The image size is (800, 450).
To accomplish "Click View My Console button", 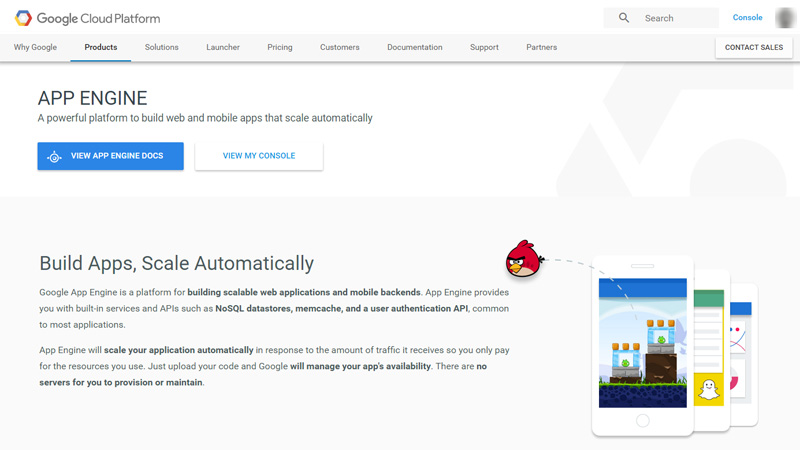I will (x=259, y=156).
